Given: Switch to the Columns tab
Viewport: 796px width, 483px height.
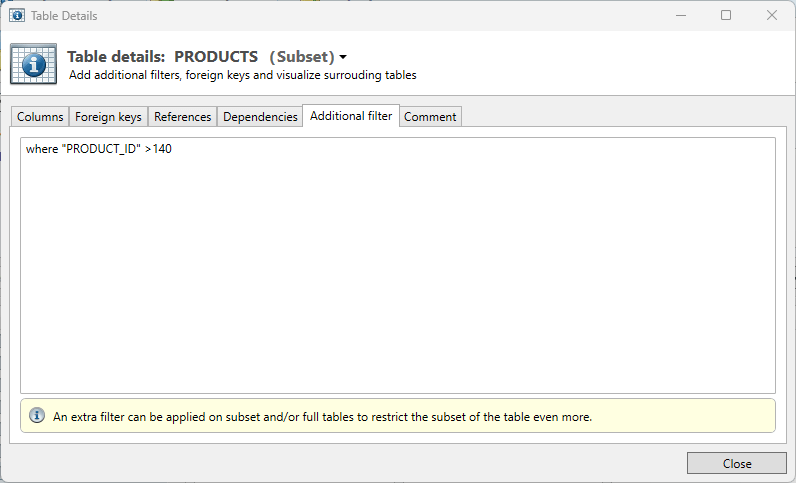Looking at the screenshot, I should (40, 117).
